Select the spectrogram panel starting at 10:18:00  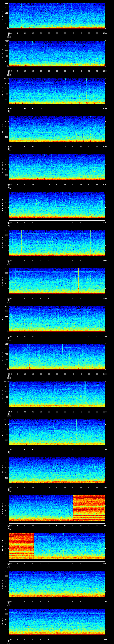tap(57, 167)
